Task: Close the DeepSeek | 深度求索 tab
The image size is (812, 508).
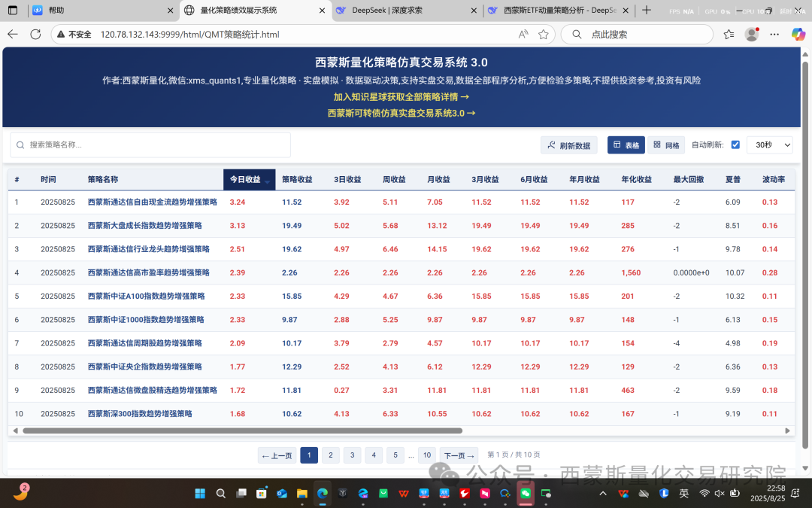Action: (x=474, y=11)
